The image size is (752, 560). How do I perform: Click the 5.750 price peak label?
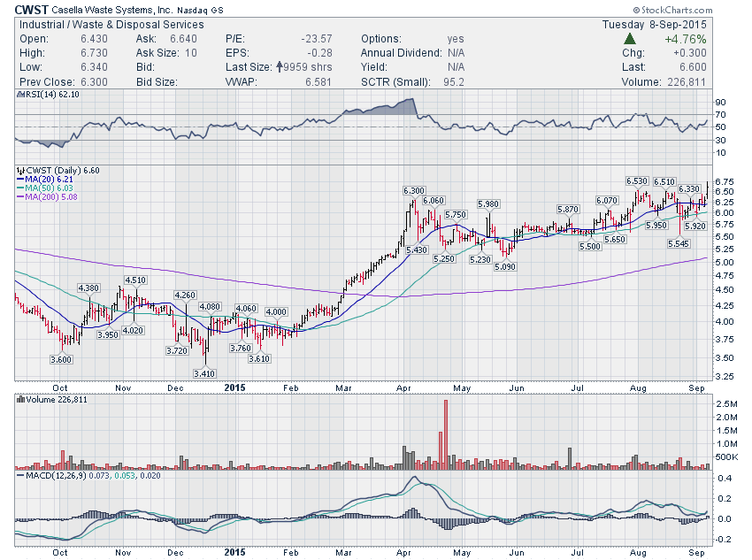click(456, 215)
